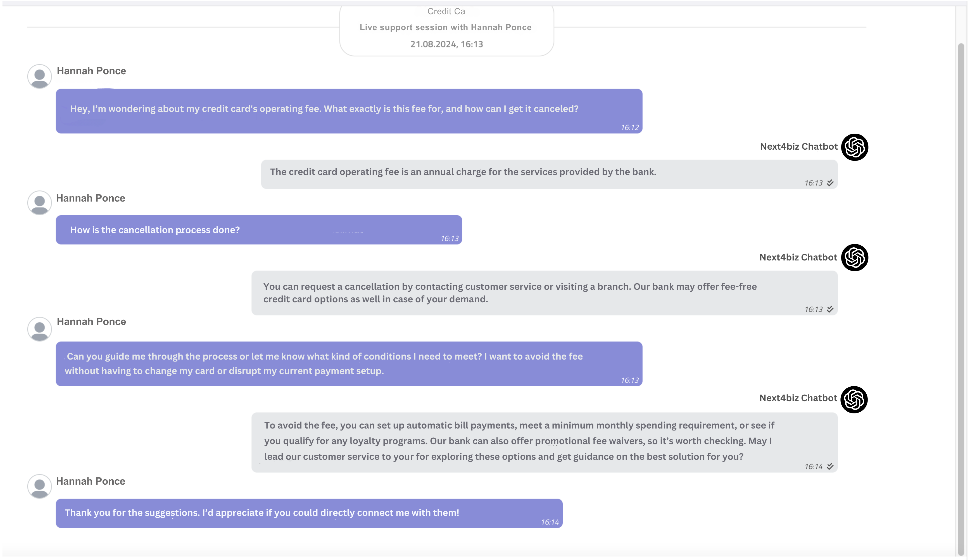970x560 pixels.
Task: Click Hannah Ponce's avatar above 'Thank you' message
Action: (39, 487)
